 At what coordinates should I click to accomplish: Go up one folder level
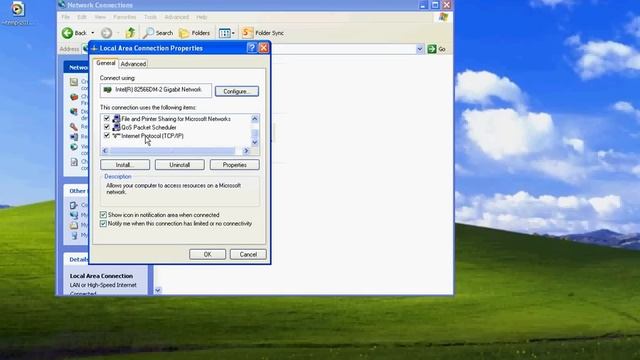coord(130,32)
